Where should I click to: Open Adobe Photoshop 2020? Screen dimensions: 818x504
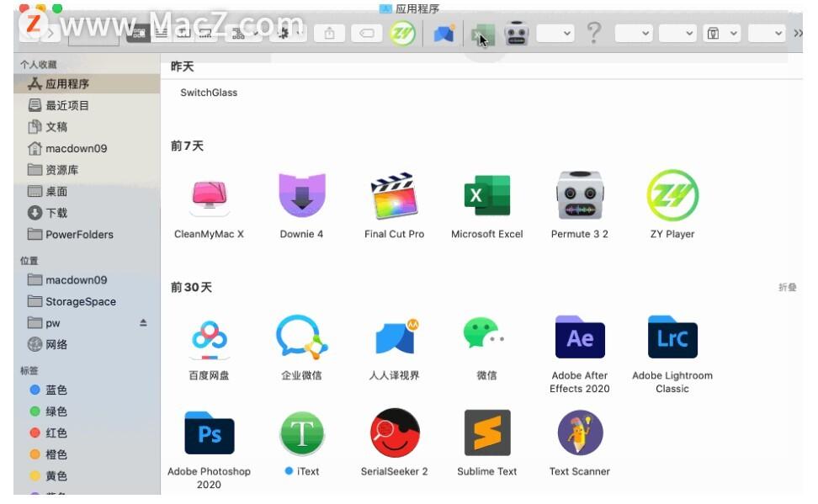coord(209,432)
